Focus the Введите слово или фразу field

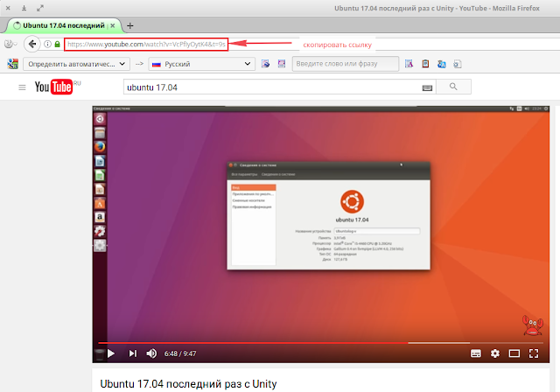(x=346, y=64)
